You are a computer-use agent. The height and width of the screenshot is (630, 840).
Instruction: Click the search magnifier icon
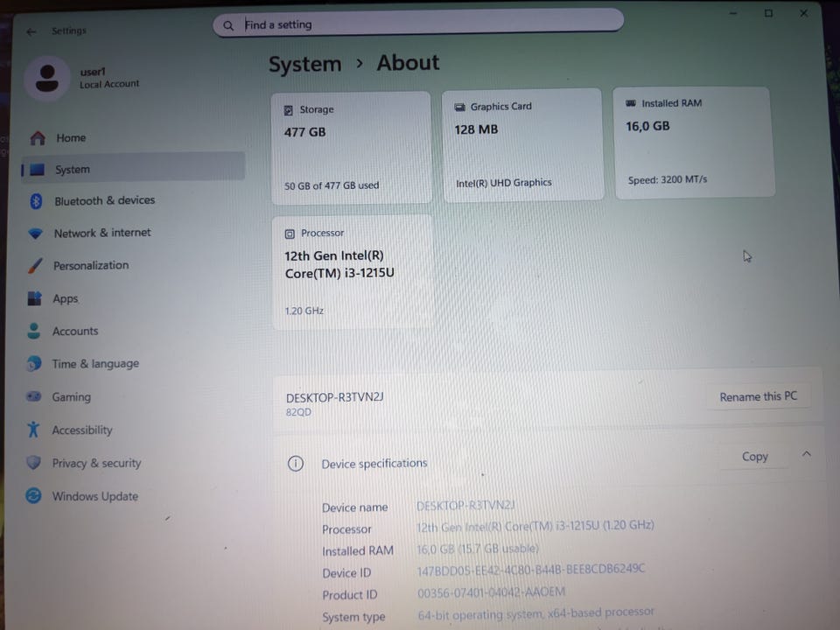pyautogui.click(x=228, y=25)
